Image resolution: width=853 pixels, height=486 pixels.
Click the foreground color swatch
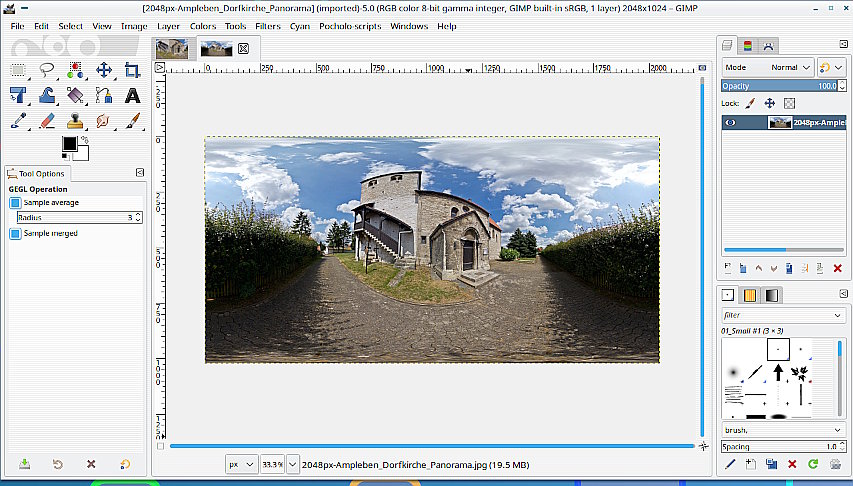[x=69, y=144]
